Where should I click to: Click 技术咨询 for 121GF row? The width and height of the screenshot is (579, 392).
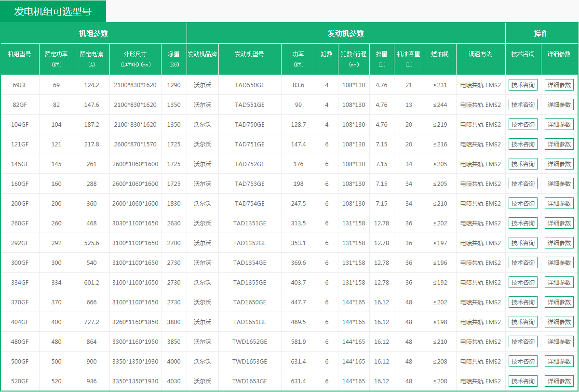[523, 144]
